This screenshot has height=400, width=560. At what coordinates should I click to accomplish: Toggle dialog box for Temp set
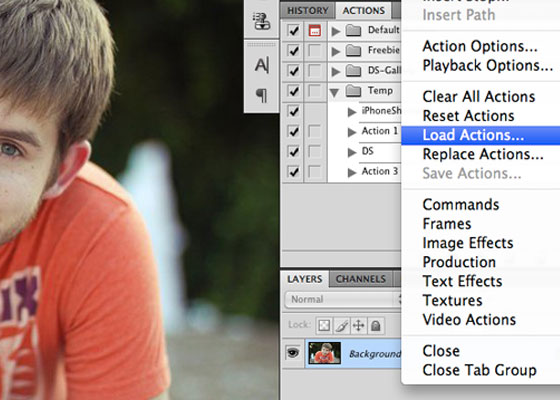315,91
